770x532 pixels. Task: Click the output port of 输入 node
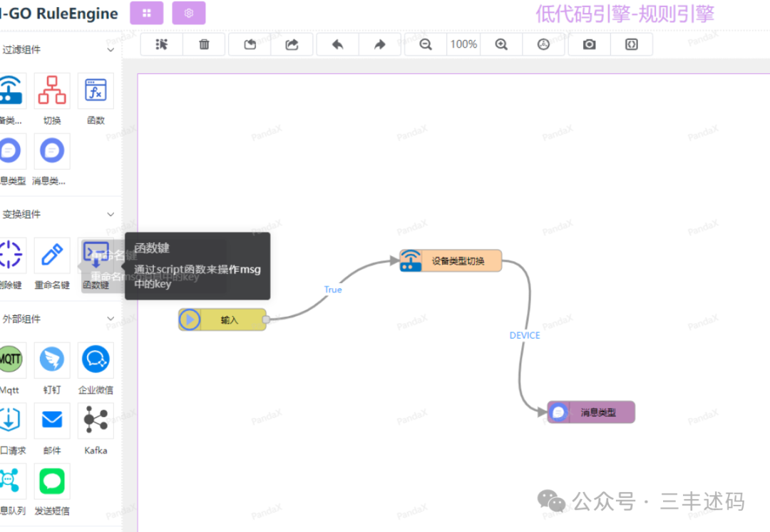(x=266, y=319)
